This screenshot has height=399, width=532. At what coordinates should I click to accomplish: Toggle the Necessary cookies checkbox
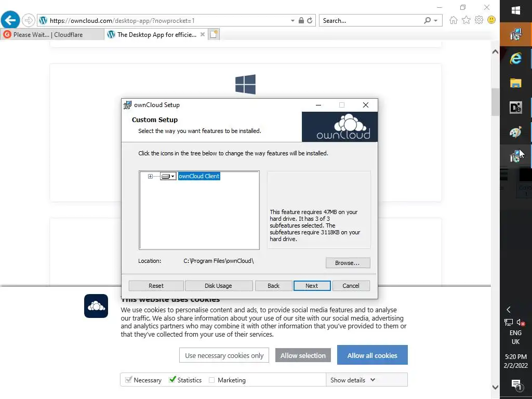[128, 380]
